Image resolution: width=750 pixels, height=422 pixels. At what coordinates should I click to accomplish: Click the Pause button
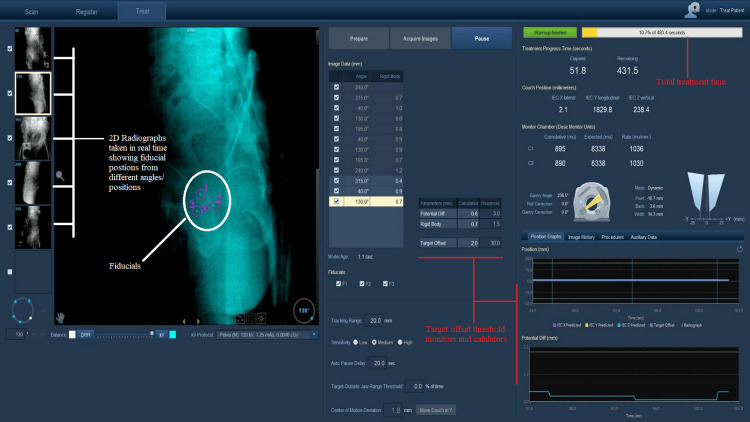[482, 38]
